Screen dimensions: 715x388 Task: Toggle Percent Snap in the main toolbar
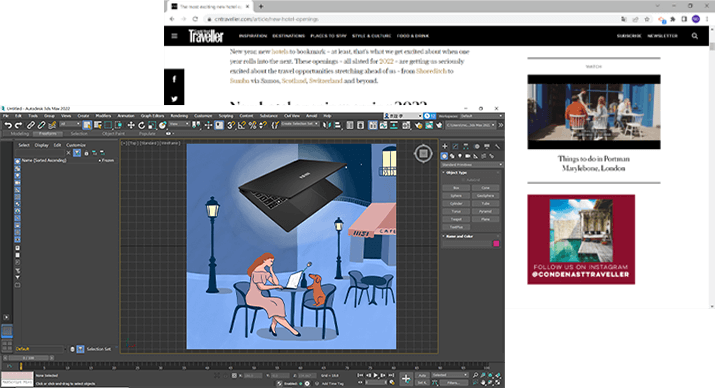tap(252, 125)
